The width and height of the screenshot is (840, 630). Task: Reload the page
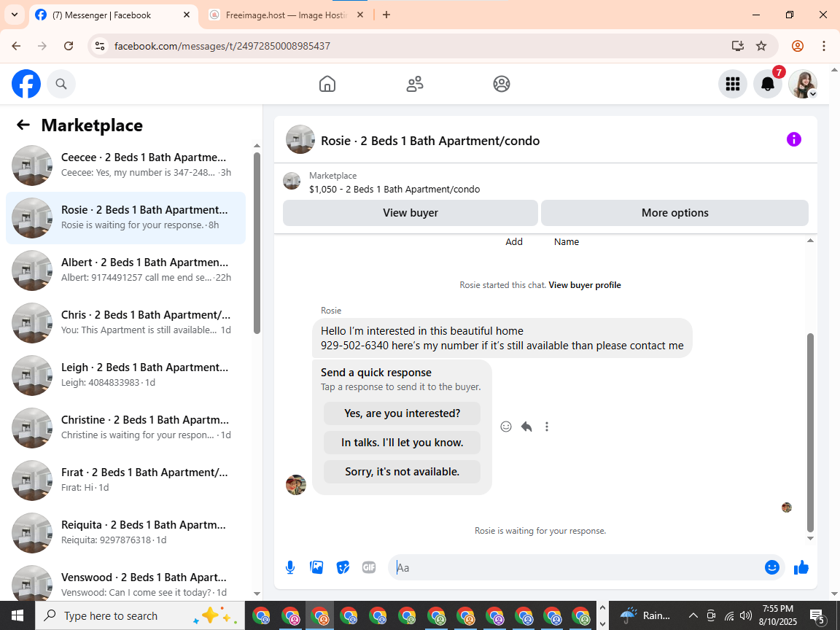click(69, 46)
